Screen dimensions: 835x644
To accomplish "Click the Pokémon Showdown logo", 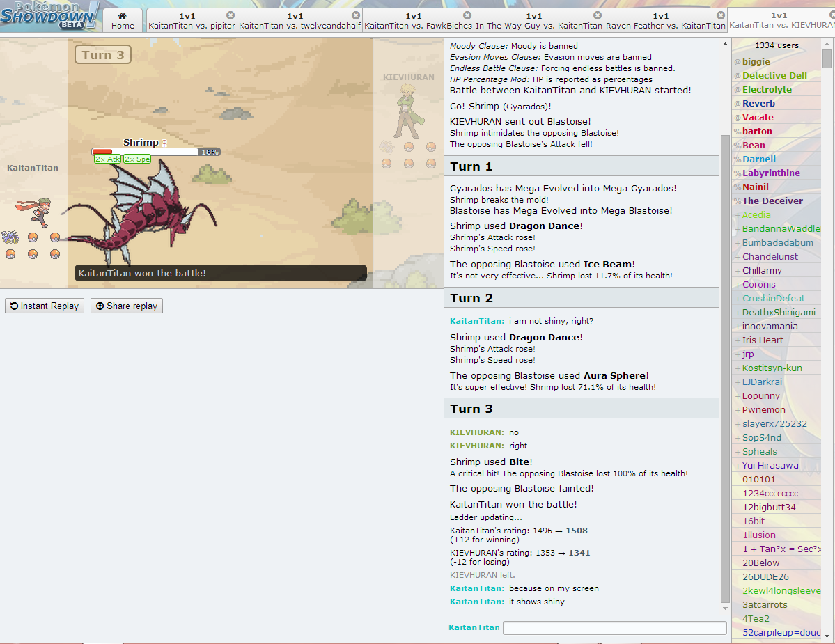I will (50, 15).
